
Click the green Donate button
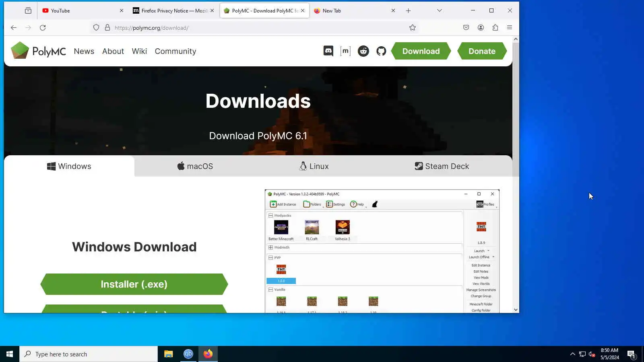click(482, 51)
